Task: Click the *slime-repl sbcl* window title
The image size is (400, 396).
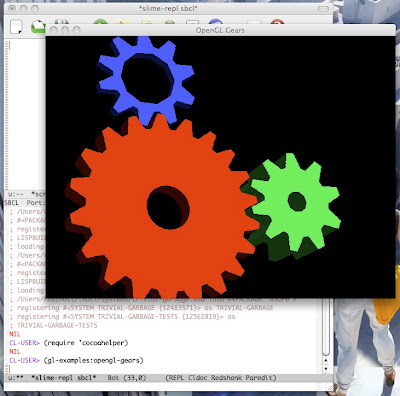Action: click(168, 9)
